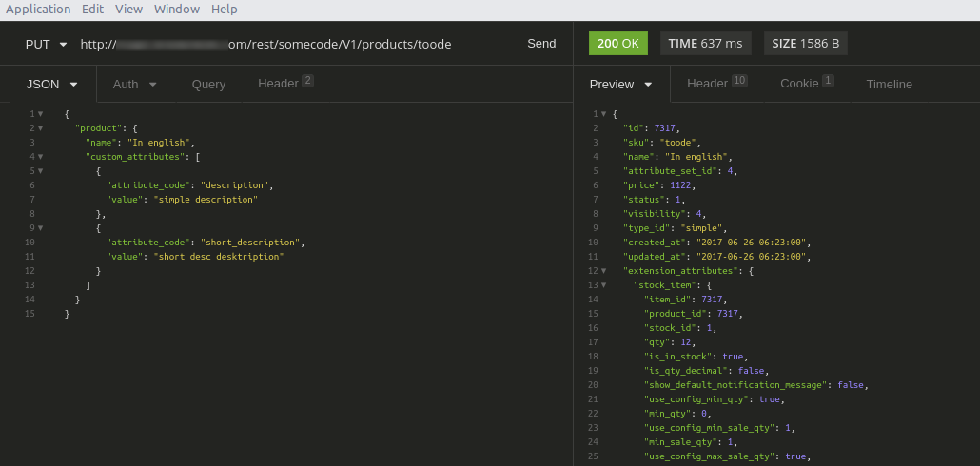Collapse "extension_attributes" fold arrow in response
980x466 pixels.
pos(604,271)
